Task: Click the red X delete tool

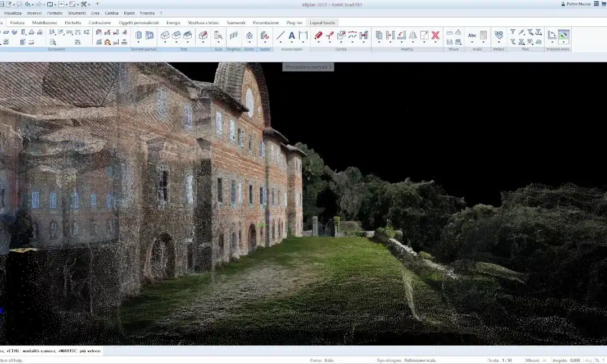Action: click(435, 35)
